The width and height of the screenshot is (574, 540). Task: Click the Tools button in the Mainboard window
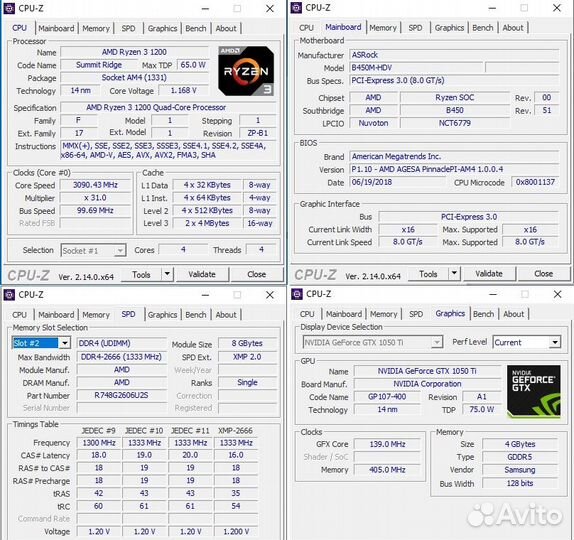[428, 273]
